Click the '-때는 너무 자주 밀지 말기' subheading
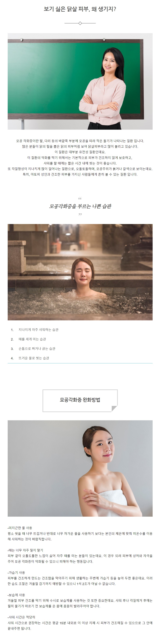Viewport: 159px width, 644px height. pyautogui.click(x=26, y=550)
